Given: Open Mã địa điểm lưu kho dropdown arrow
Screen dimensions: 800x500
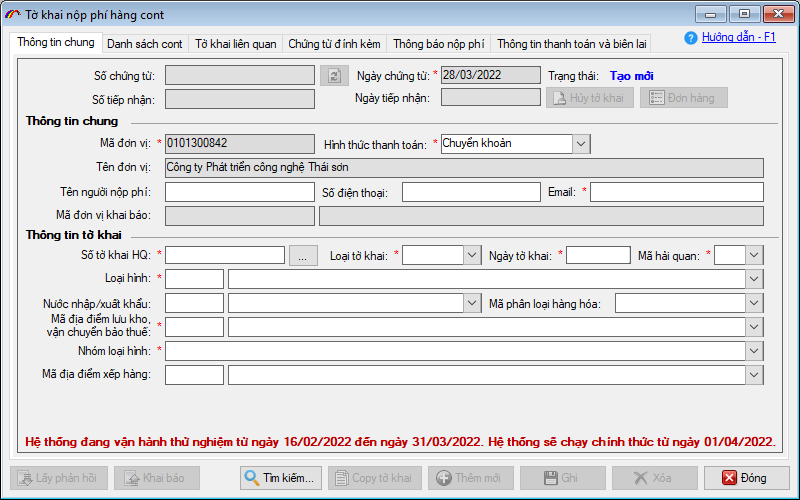Looking at the screenshot, I should 754,327.
